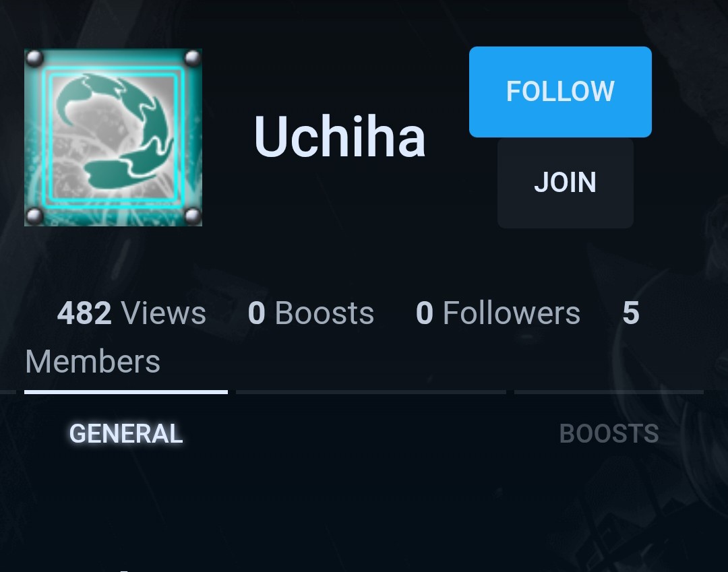
Task: Select the Uchiha group name heading
Action: tap(339, 137)
